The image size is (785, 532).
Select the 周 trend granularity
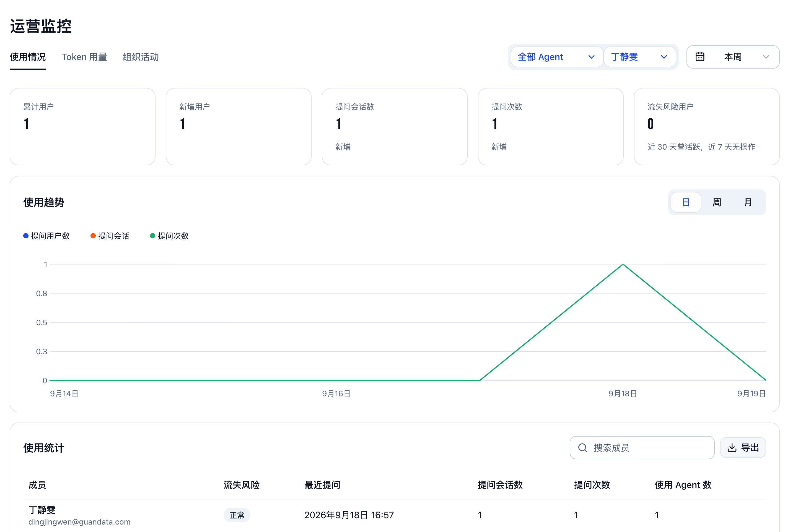[x=717, y=202]
